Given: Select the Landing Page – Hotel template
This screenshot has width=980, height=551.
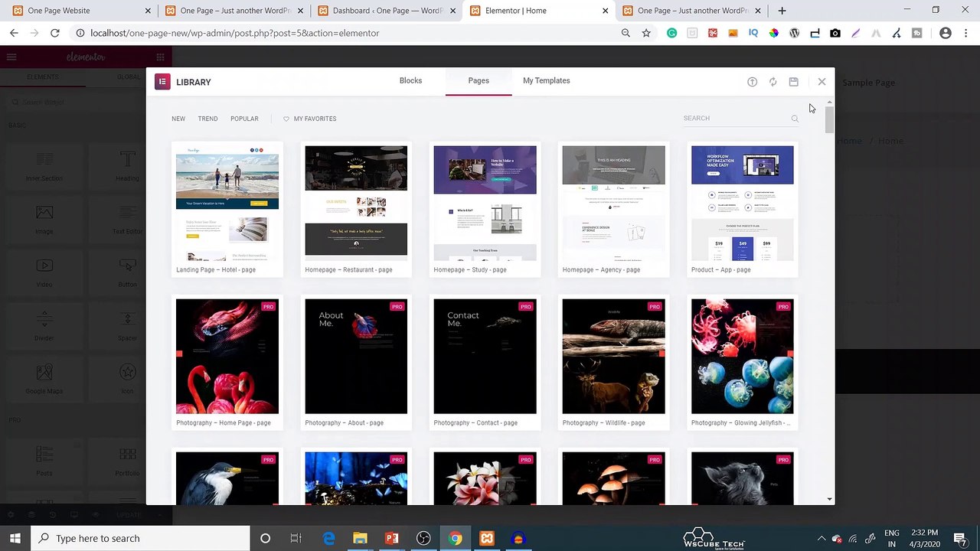Looking at the screenshot, I should (x=227, y=209).
